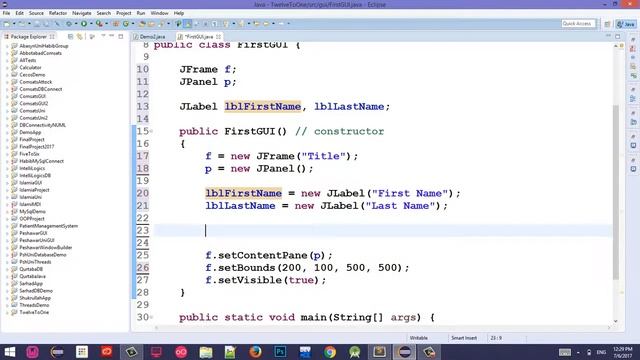Screen dimensions: 640x360
Task: Run the program with green Run icon
Action: click(84, 24)
